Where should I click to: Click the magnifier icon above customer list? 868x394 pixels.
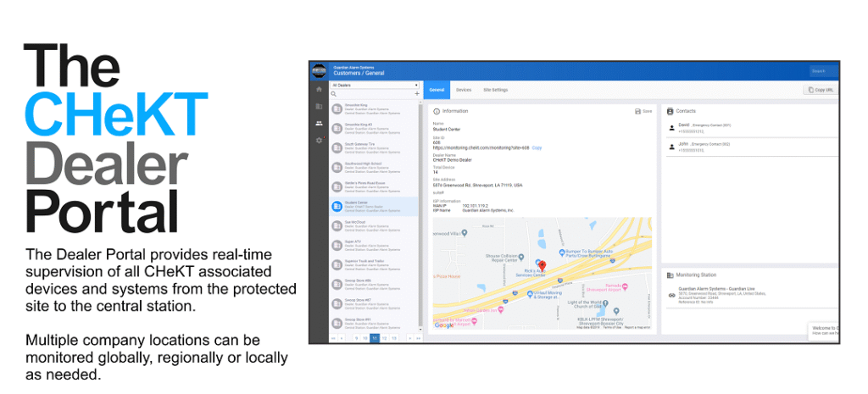pyautogui.click(x=335, y=94)
